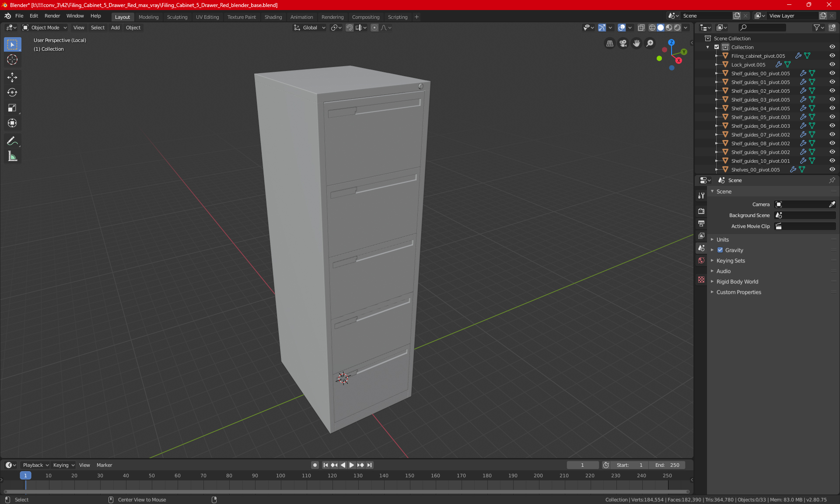This screenshot has height=504, width=840.
Task: Open the Shading workspace tab
Action: pyautogui.click(x=273, y=17)
